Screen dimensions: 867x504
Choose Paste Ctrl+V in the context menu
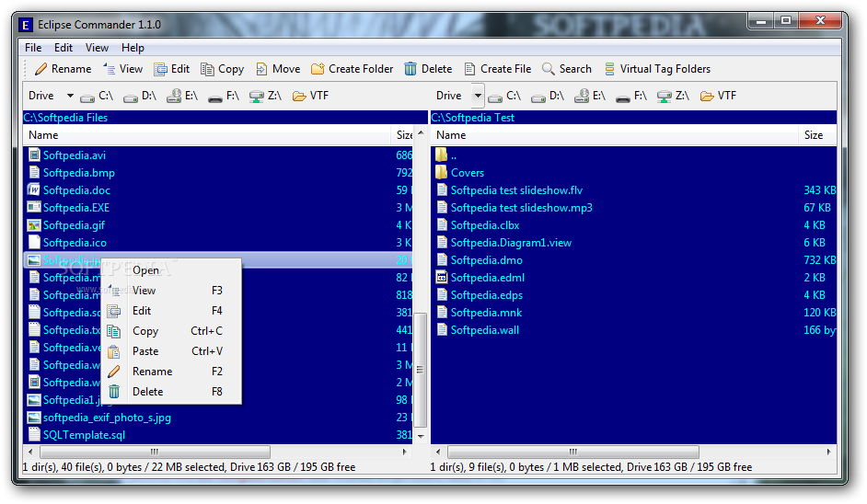click(171, 351)
